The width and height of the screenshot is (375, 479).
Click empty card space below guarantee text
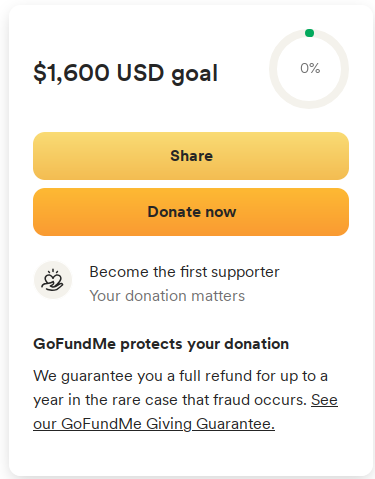[x=191, y=455]
